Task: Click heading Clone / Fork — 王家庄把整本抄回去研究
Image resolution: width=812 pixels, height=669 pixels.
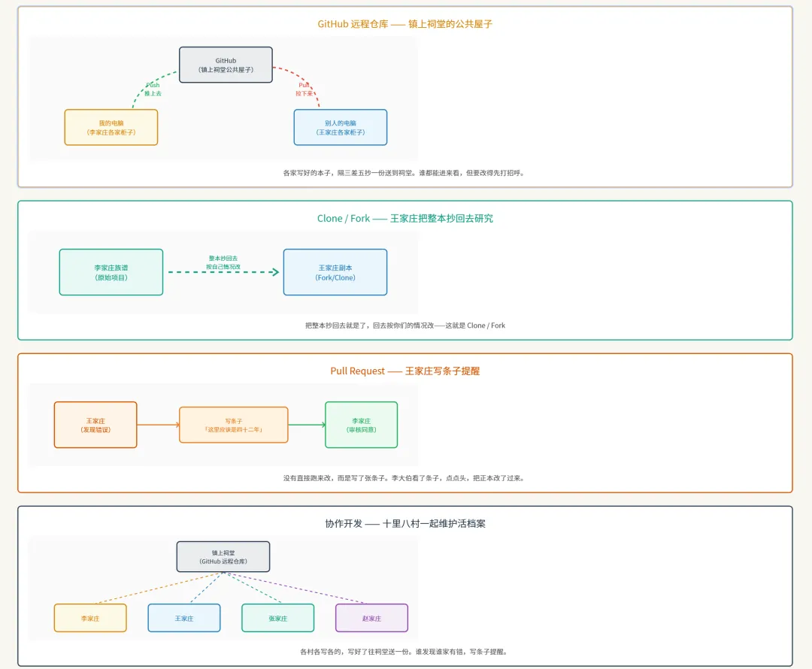Action: 405,219
